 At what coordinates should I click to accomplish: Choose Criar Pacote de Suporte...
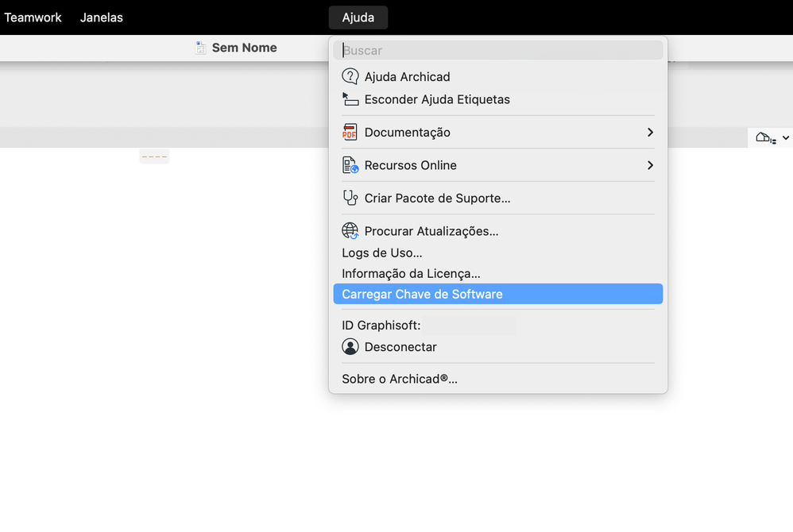coord(498,198)
